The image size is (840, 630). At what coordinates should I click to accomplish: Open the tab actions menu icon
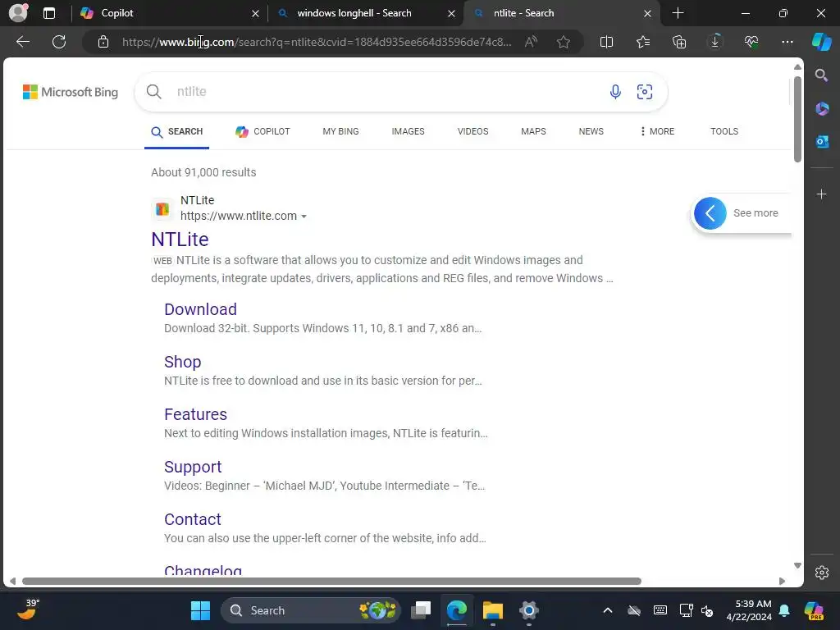coord(49,13)
